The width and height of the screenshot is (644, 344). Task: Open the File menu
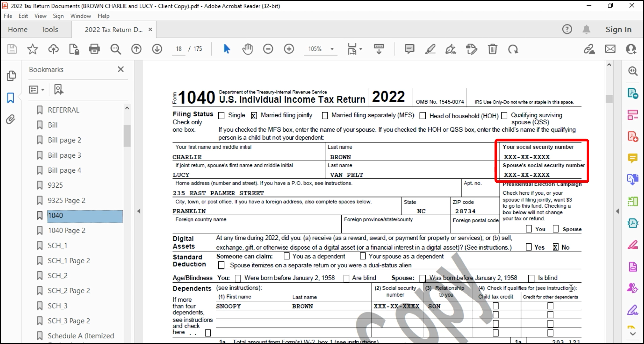click(x=8, y=16)
